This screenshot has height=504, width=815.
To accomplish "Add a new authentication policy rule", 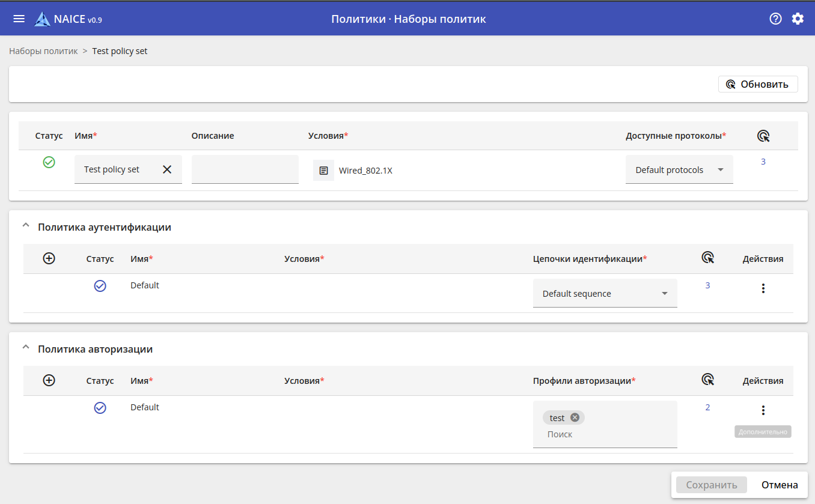I will [x=49, y=258].
